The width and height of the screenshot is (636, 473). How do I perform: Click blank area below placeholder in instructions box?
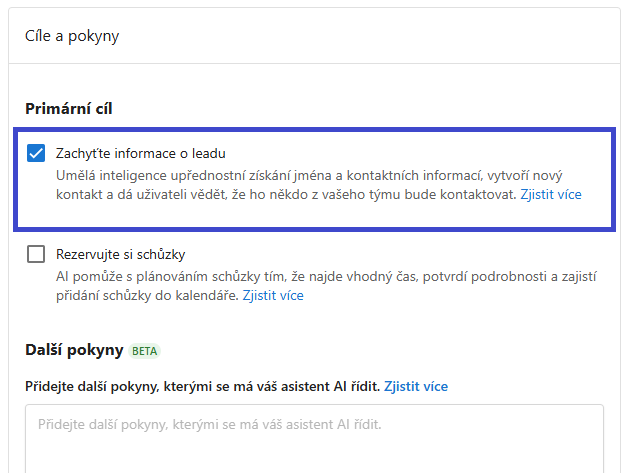pos(314,454)
